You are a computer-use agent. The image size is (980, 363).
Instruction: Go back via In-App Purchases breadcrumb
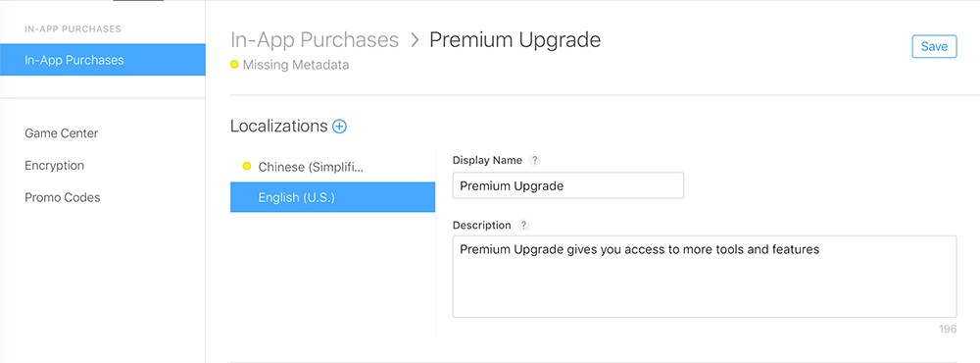pyautogui.click(x=315, y=40)
